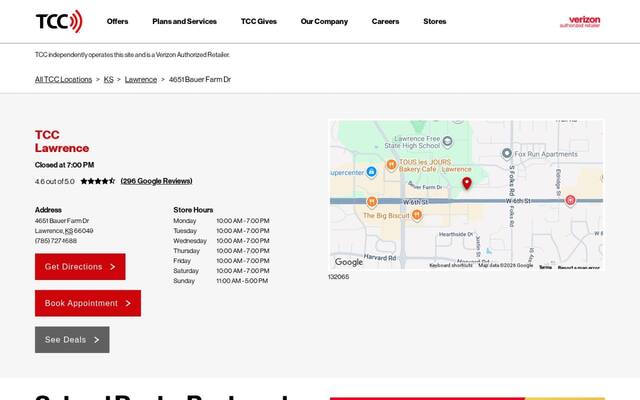Open the Our Company menu
The width and height of the screenshot is (640, 400).
click(x=324, y=21)
